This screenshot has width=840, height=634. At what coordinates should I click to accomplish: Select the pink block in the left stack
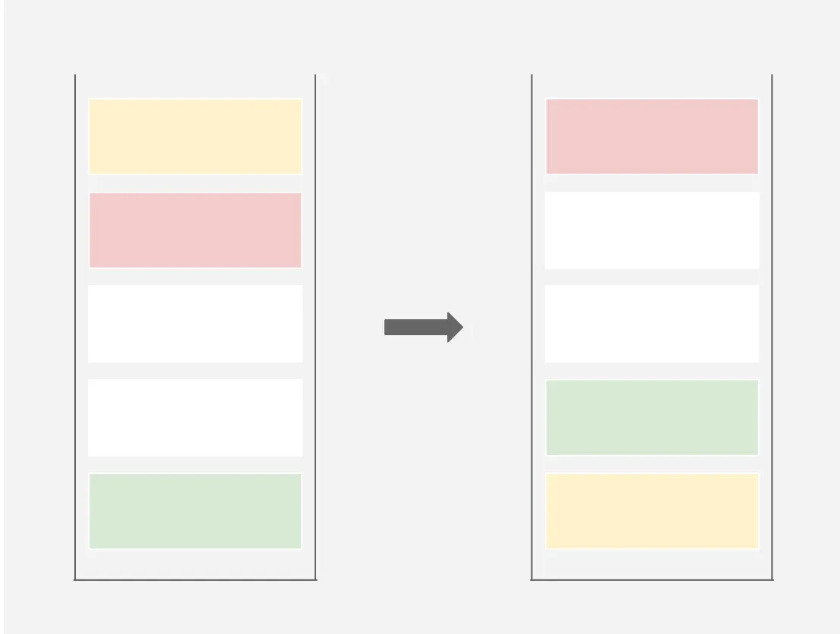point(195,230)
